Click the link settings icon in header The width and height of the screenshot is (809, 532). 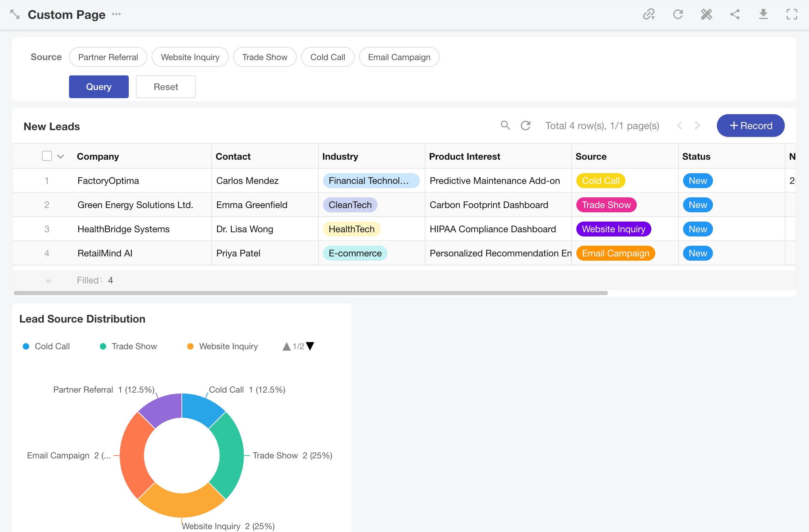(x=649, y=15)
